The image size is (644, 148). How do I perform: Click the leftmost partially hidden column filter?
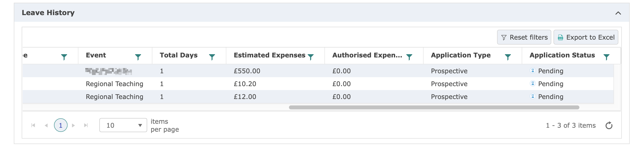(x=64, y=57)
